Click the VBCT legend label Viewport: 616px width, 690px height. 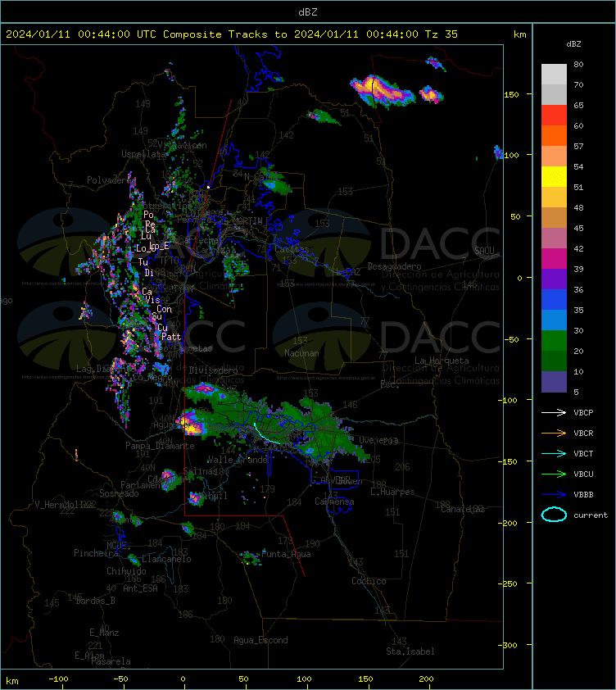(x=583, y=454)
